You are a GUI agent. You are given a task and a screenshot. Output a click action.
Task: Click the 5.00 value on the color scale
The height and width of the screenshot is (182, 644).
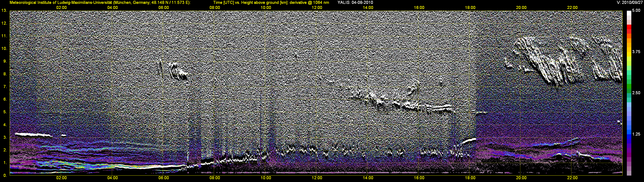[636, 10]
